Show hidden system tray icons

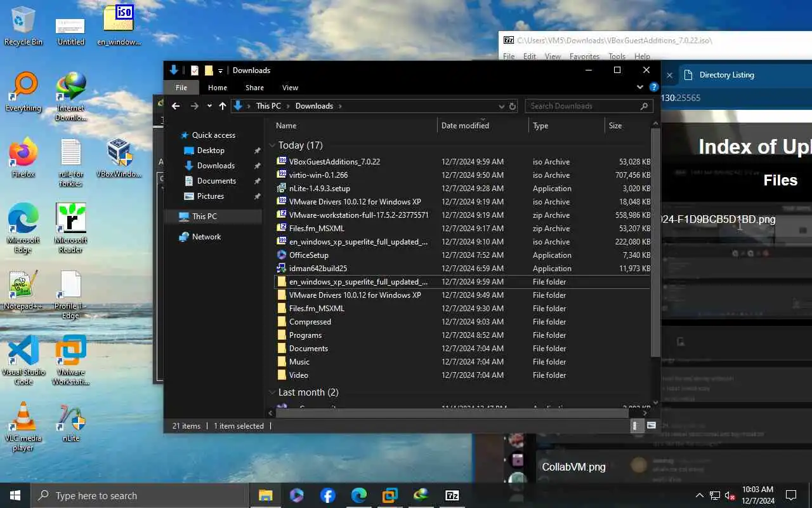point(700,495)
